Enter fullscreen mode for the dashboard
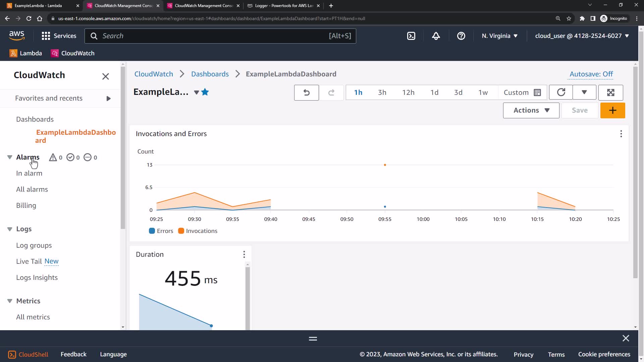The width and height of the screenshot is (644, 362). [x=610, y=93]
